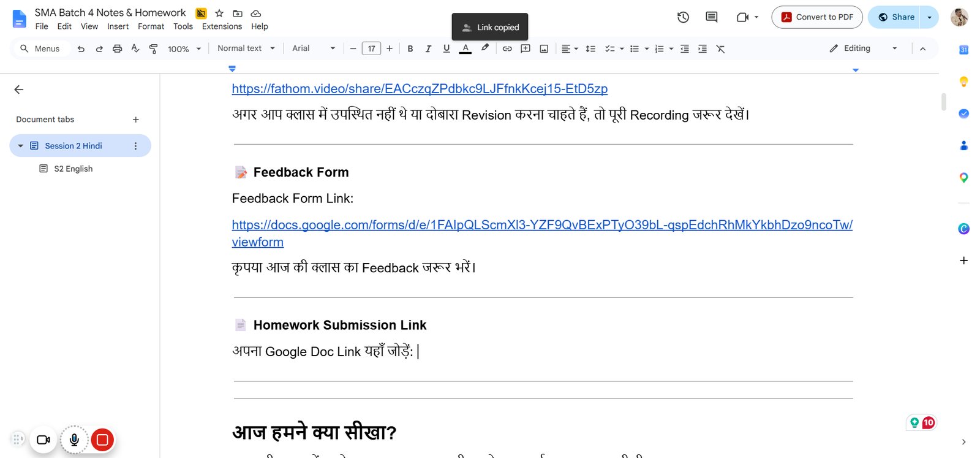Collapse the Session 2 Hindi tab arrow
The height and width of the screenshot is (458, 980).
(20, 146)
